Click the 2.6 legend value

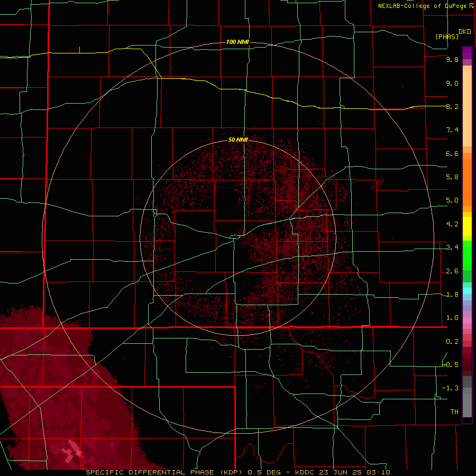coord(452,271)
